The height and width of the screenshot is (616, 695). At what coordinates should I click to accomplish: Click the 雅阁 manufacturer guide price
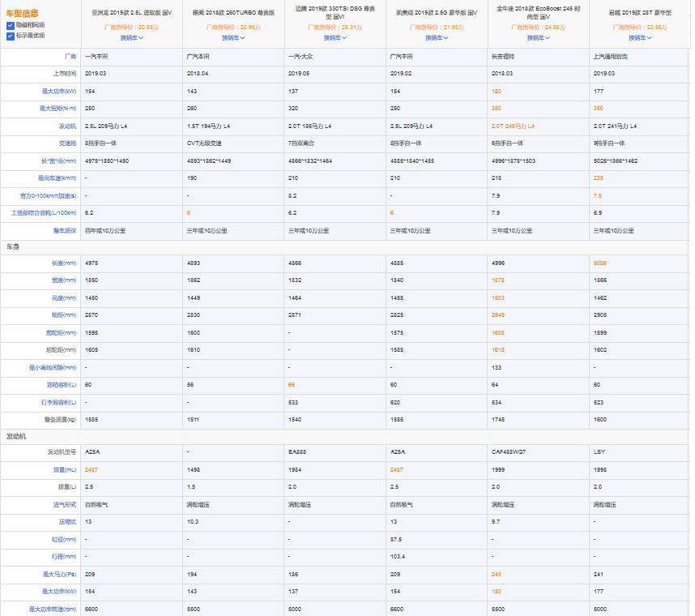point(233,28)
